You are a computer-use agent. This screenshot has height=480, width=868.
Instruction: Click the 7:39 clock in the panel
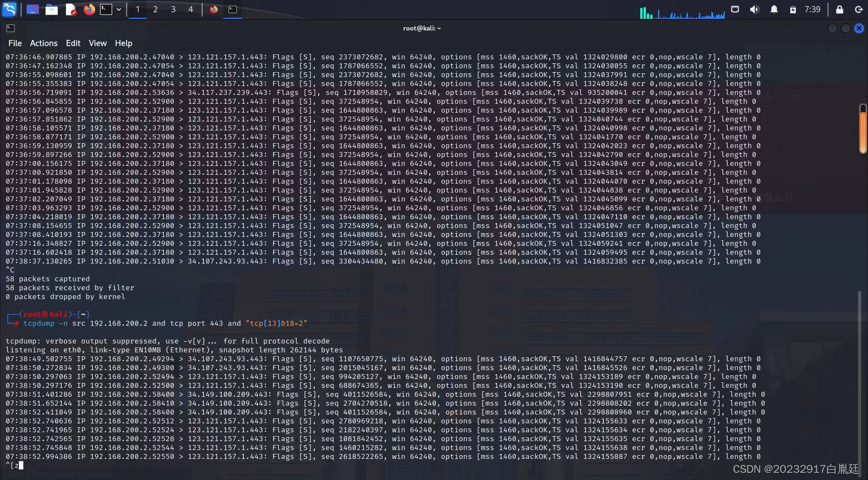pyautogui.click(x=812, y=9)
